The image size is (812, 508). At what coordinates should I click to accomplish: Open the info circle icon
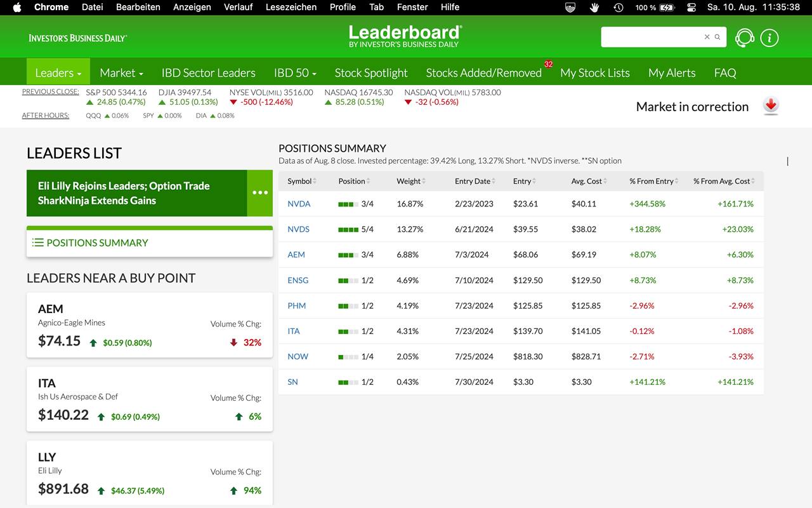769,38
